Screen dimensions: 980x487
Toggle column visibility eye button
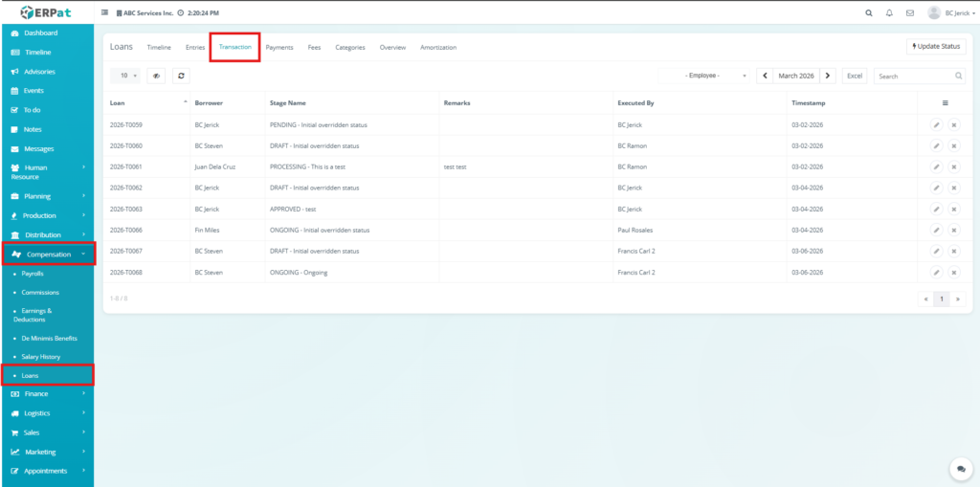click(x=156, y=76)
